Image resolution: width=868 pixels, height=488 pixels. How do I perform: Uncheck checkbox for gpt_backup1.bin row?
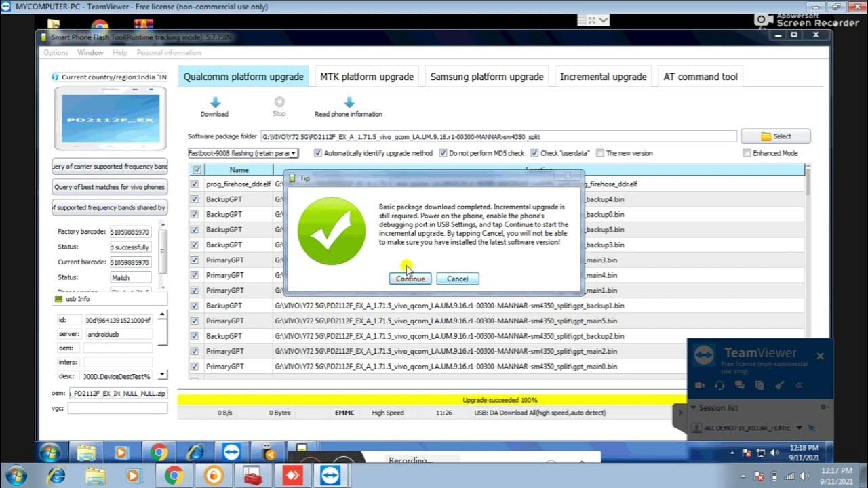(195, 306)
